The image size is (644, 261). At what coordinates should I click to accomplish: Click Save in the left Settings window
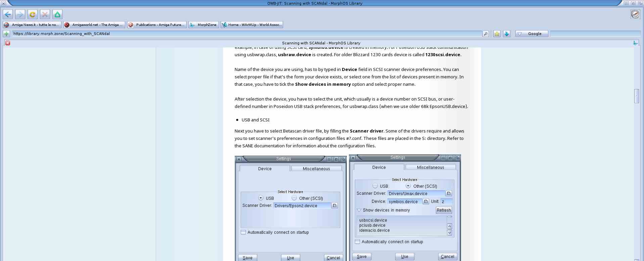247,258
